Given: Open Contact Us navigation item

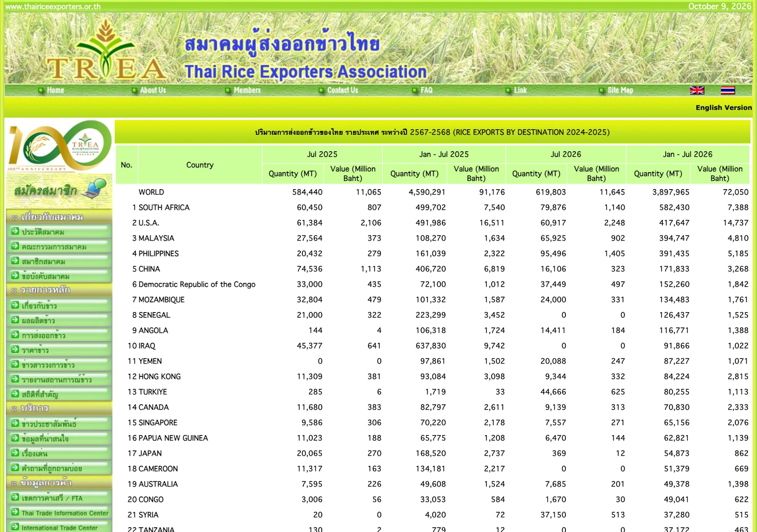Looking at the screenshot, I should [x=343, y=90].
